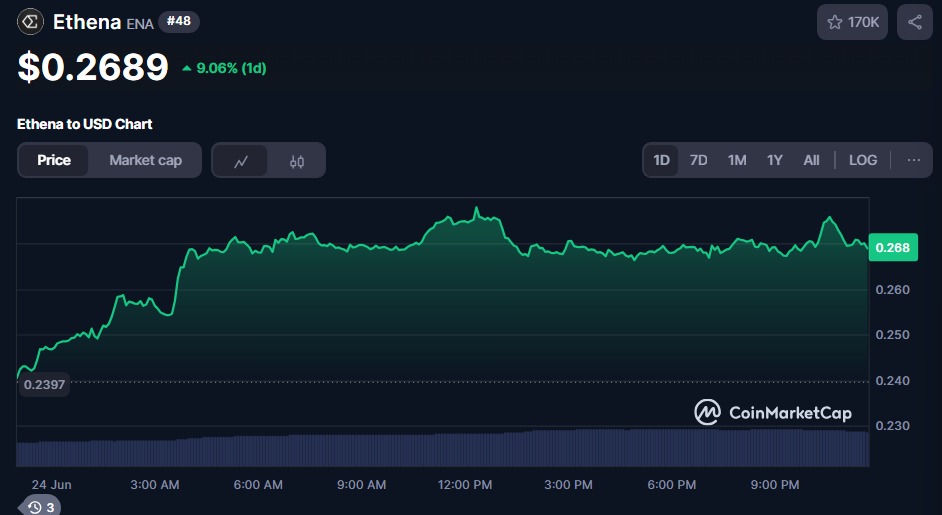Click the Ethena to USD Chart heading

[x=85, y=124]
